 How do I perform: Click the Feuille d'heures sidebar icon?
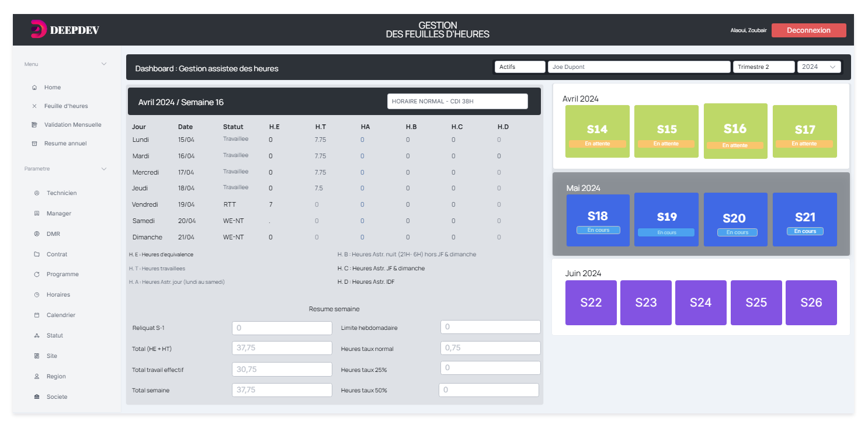pos(34,106)
